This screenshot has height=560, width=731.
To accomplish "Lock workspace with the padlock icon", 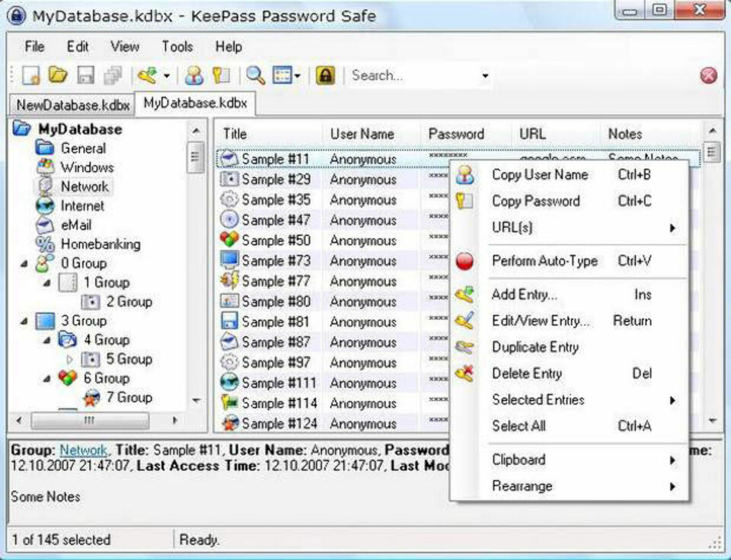I will [325, 75].
